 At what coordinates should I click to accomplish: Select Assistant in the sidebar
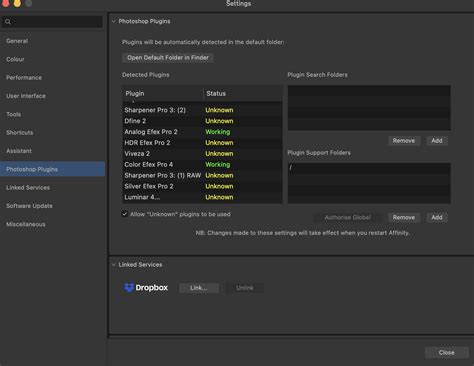click(19, 151)
